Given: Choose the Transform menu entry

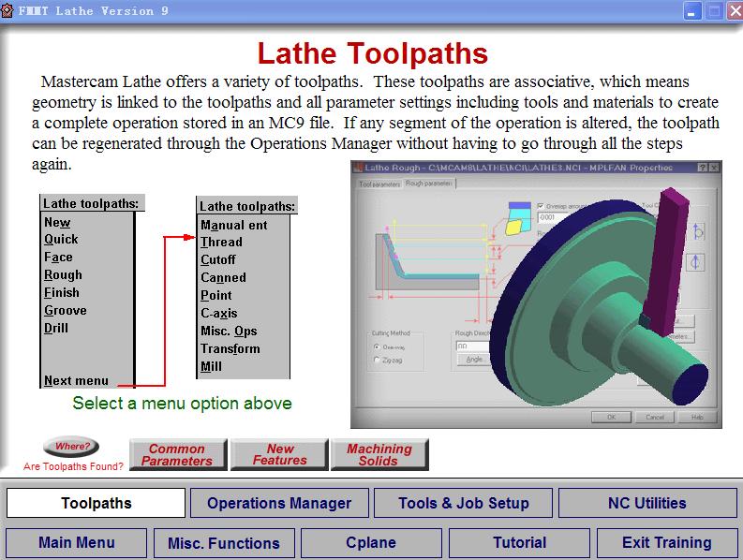Looking at the screenshot, I should [230, 348].
